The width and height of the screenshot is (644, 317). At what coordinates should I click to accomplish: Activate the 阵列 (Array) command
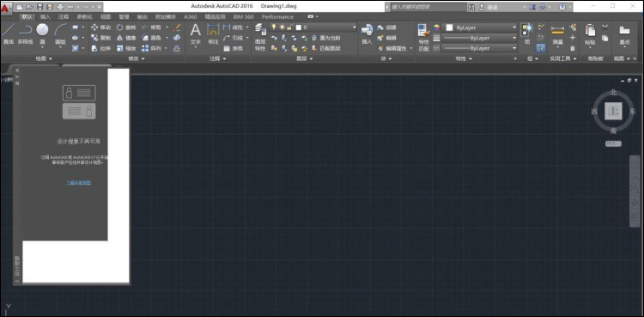coord(151,48)
